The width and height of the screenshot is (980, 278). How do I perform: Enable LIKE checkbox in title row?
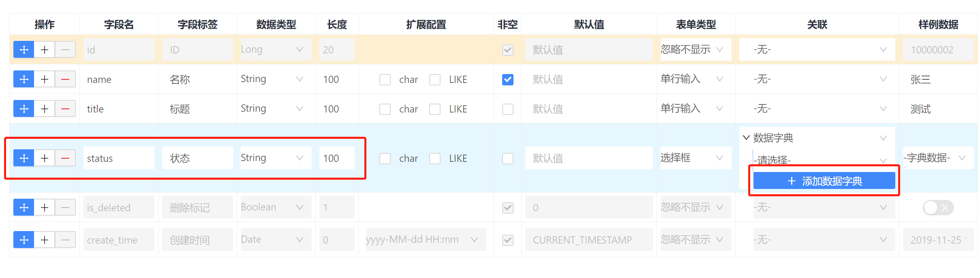pos(435,109)
